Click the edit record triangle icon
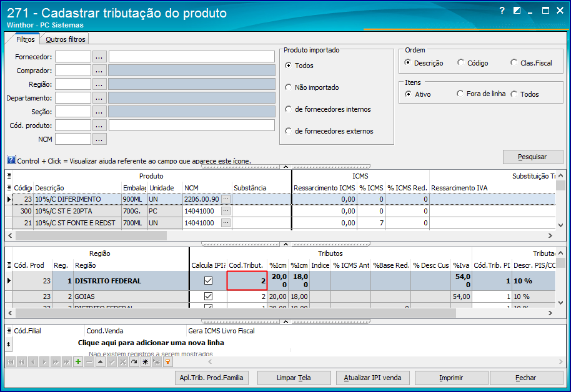The height and width of the screenshot is (392, 571). (101, 362)
